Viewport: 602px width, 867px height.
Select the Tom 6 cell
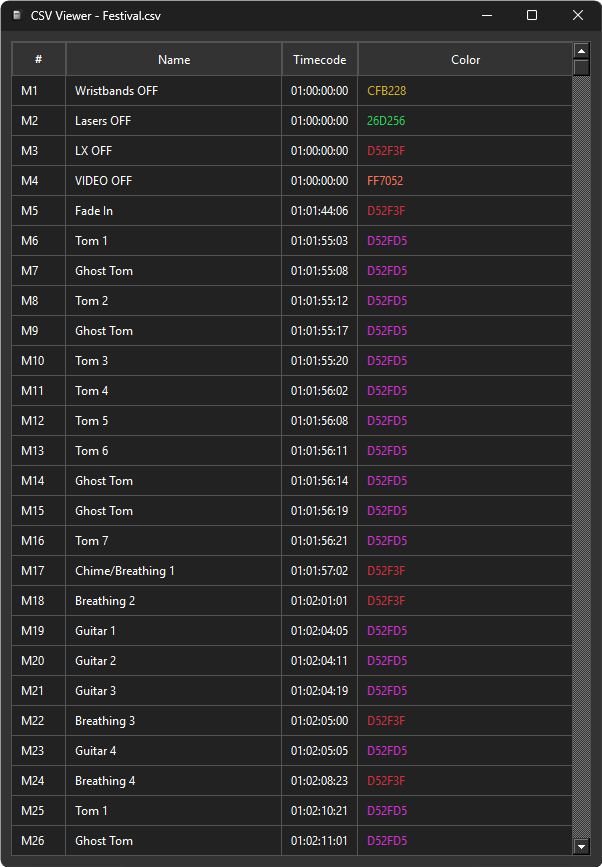tap(174, 451)
